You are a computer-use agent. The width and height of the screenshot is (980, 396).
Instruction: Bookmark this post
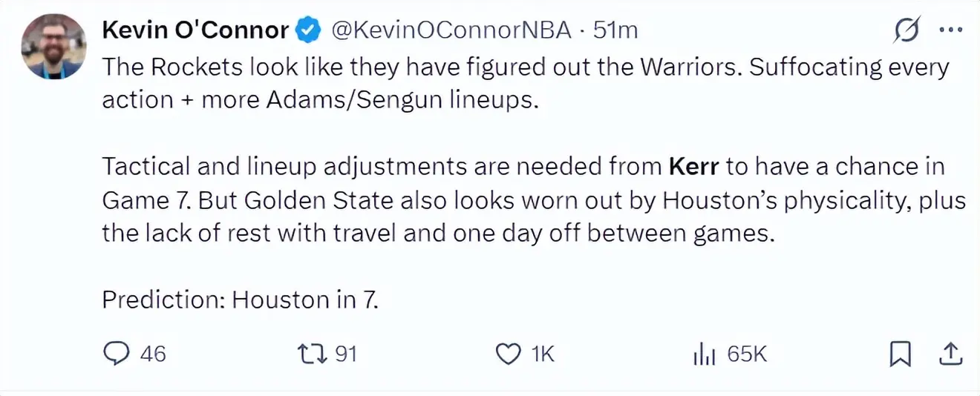(x=900, y=355)
